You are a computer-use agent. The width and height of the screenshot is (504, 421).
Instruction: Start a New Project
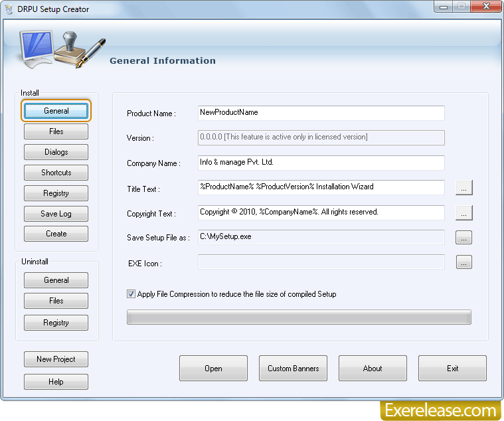[x=56, y=359]
